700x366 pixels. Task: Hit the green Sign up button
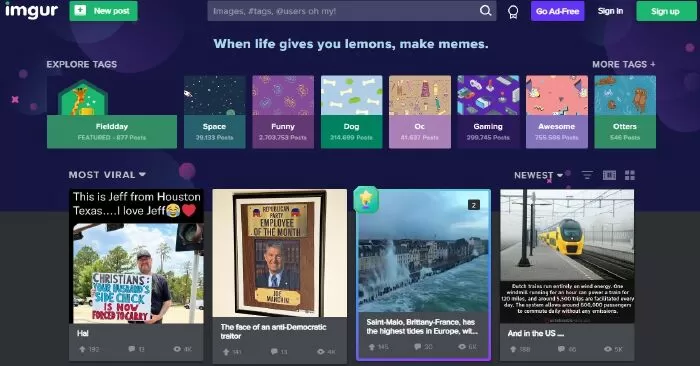[x=665, y=11]
